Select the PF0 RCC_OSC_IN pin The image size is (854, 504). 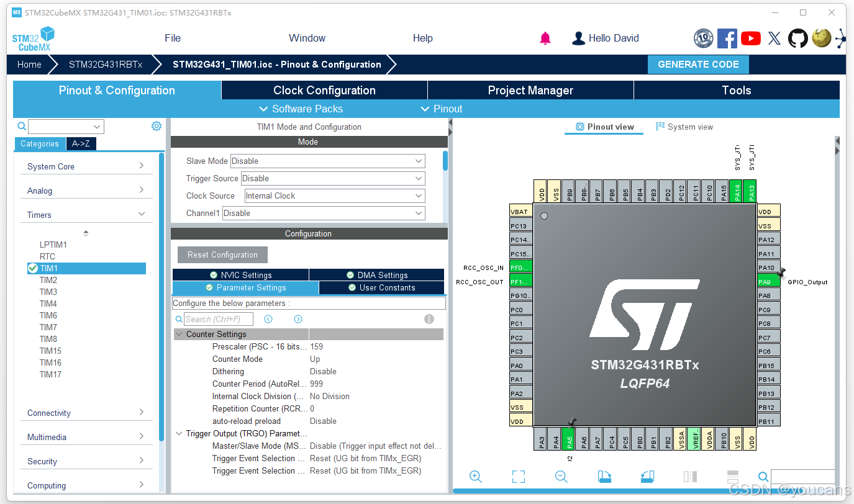coord(521,268)
